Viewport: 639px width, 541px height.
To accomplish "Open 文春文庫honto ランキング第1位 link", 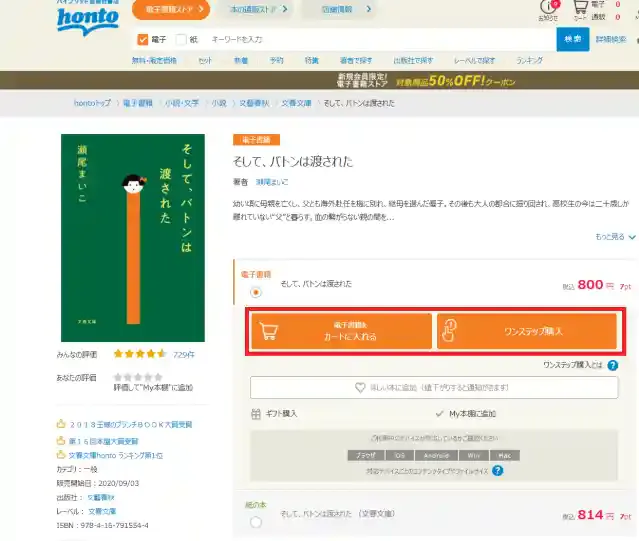I will [x=116, y=455].
